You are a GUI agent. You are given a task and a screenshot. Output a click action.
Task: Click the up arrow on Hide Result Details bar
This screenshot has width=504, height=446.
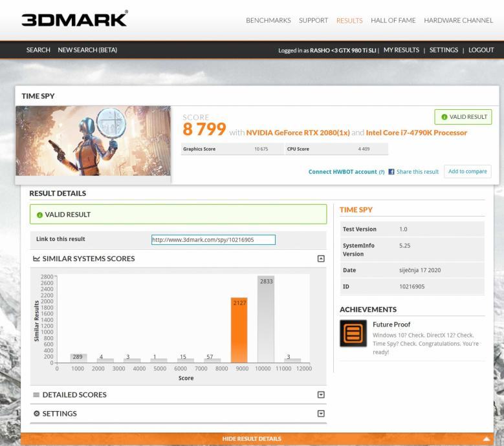coord(487,439)
